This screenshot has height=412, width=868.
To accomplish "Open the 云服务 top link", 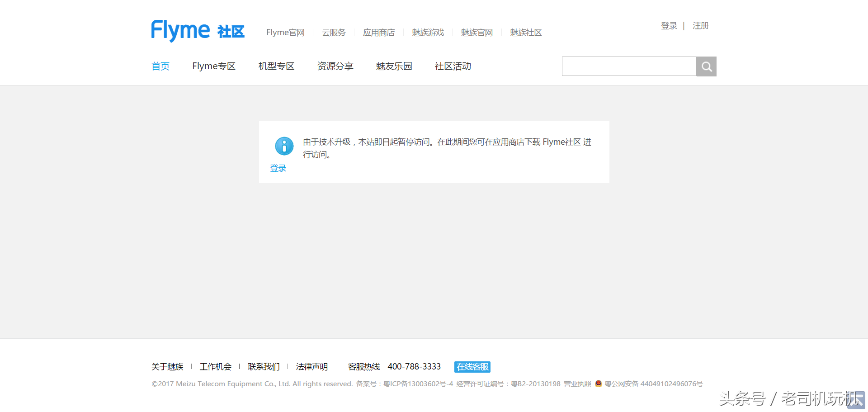I will click(334, 33).
